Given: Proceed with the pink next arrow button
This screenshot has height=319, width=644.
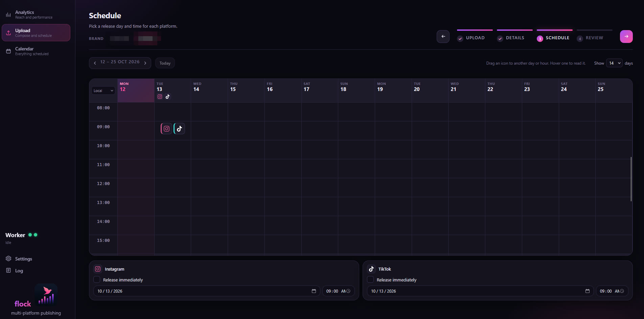Looking at the screenshot, I should coord(626,37).
